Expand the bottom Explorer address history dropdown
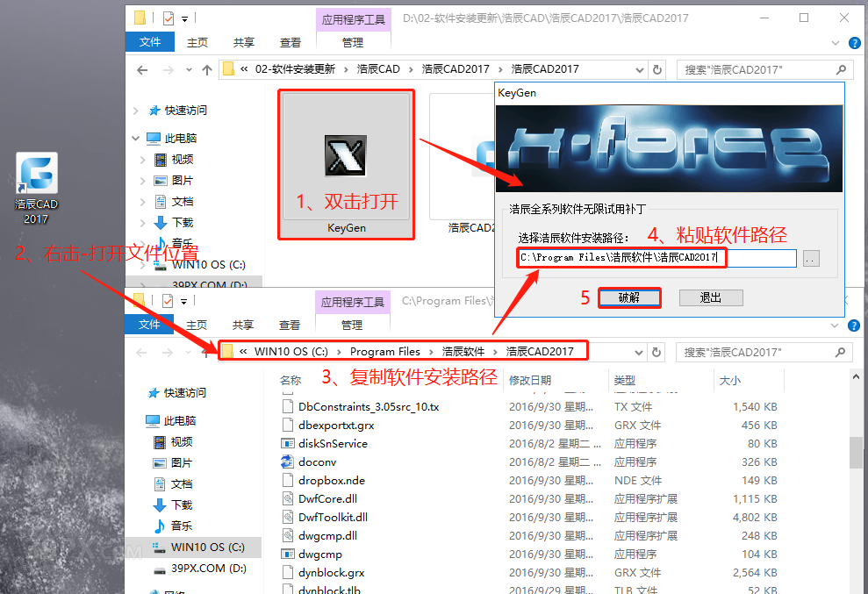This screenshot has width=868, height=594. pyautogui.click(x=639, y=353)
